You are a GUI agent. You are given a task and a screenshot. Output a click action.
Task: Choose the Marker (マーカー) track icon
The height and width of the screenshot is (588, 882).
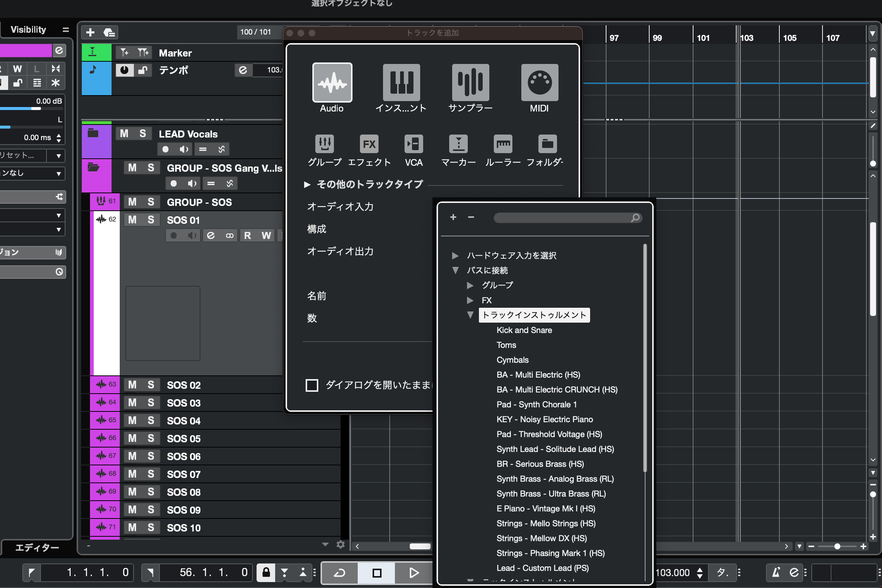458,143
